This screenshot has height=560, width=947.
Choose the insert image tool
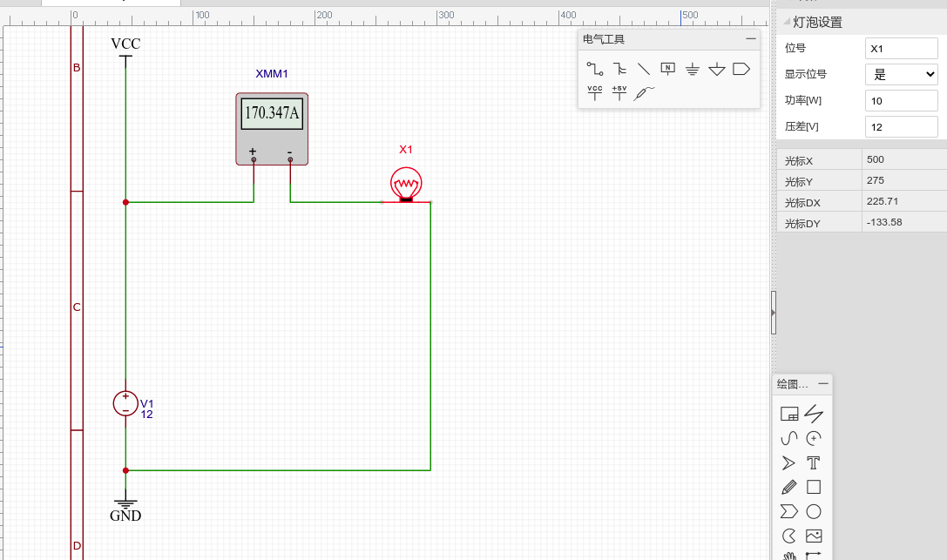(814, 536)
